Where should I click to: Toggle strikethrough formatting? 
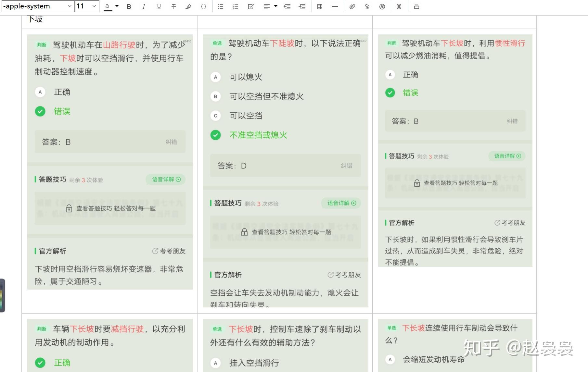[174, 6]
